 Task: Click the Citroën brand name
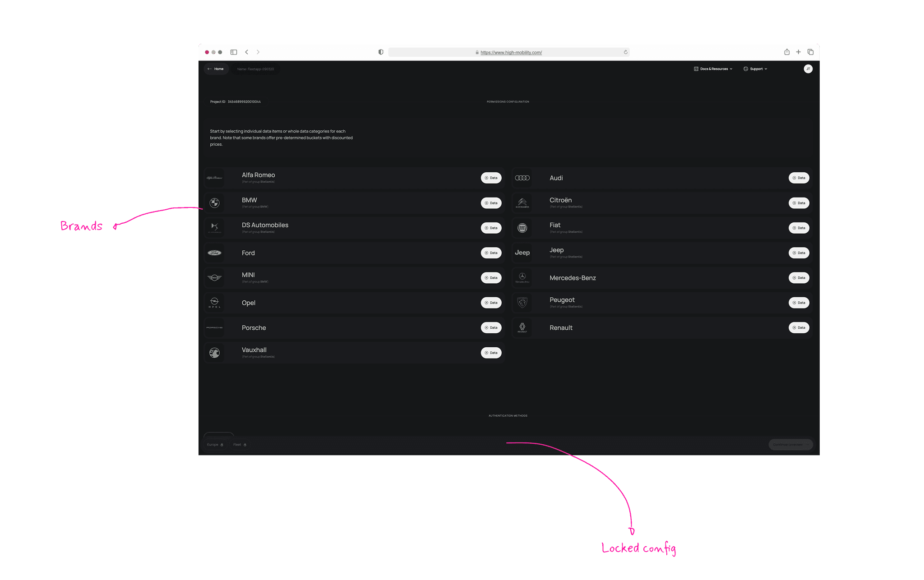point(560,200)
